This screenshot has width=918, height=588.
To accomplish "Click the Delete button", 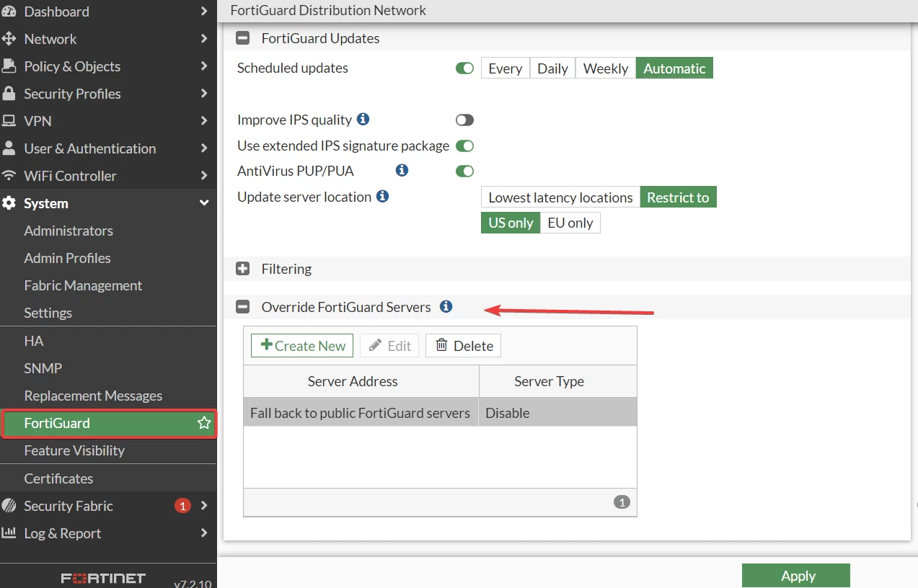I will click(x=463, y=346).
